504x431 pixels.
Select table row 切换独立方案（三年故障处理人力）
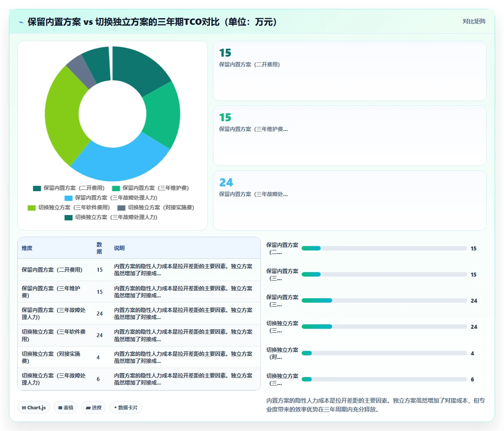[139, 379]
